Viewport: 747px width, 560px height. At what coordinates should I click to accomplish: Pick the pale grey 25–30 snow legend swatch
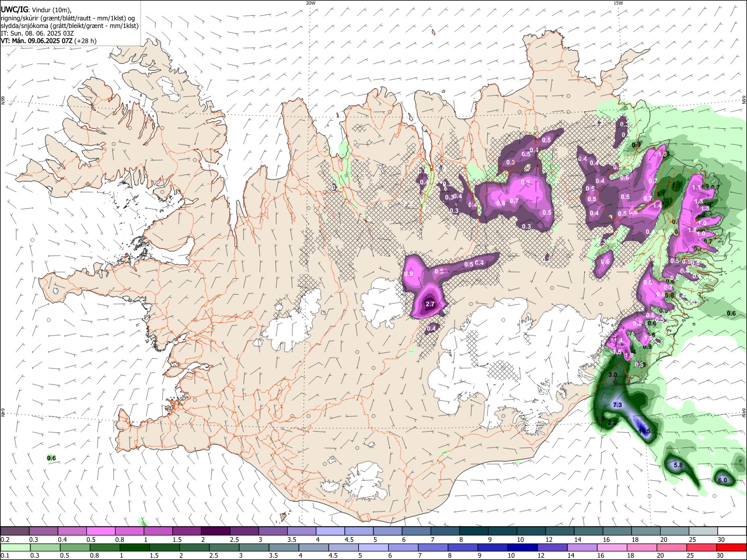(703, 531)
